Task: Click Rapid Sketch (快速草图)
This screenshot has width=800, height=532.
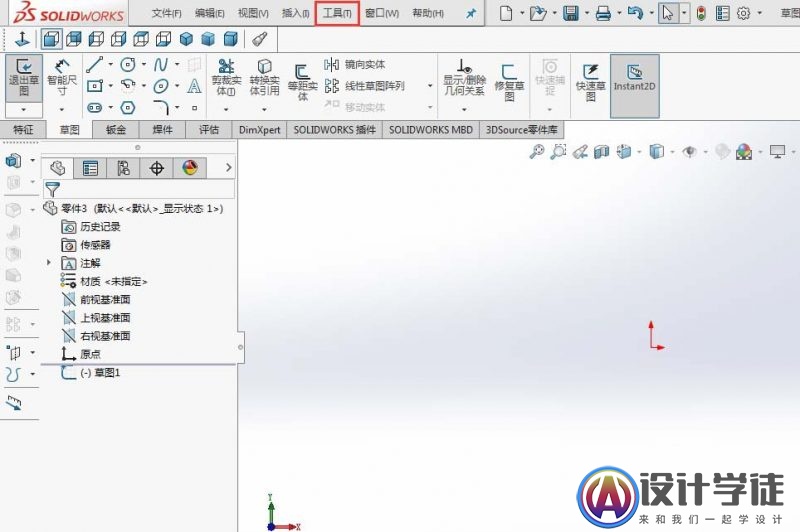Action: coord(590,82)
